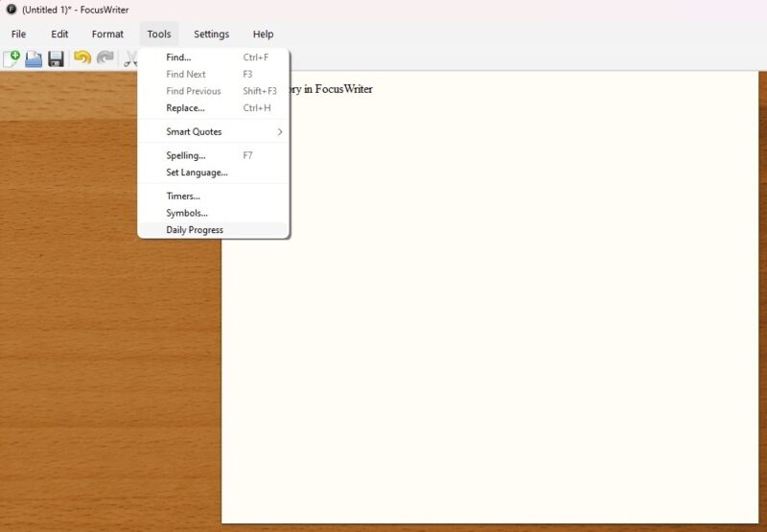
Task: Open the Edit menu
Action: (x=59, y=35)
